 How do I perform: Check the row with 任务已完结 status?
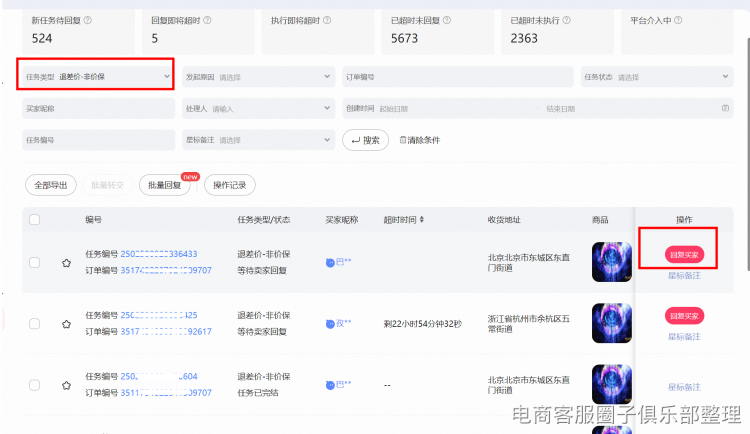[34, 385]
